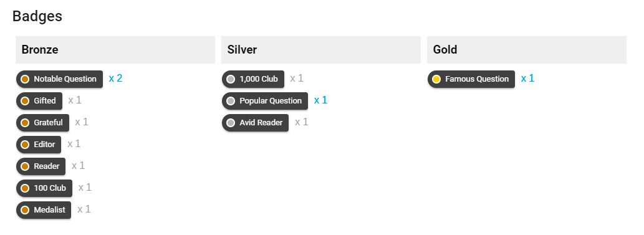The height and width of the screenshot is (235, 644).
Task: Open the Famous Question gold badge
Action: (x=471, y=79)
